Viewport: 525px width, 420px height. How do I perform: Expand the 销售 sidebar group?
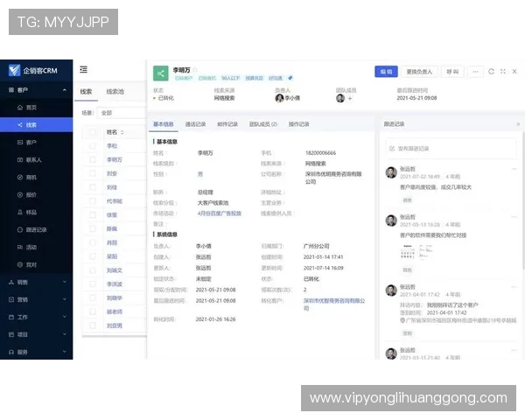coord(64,282)
